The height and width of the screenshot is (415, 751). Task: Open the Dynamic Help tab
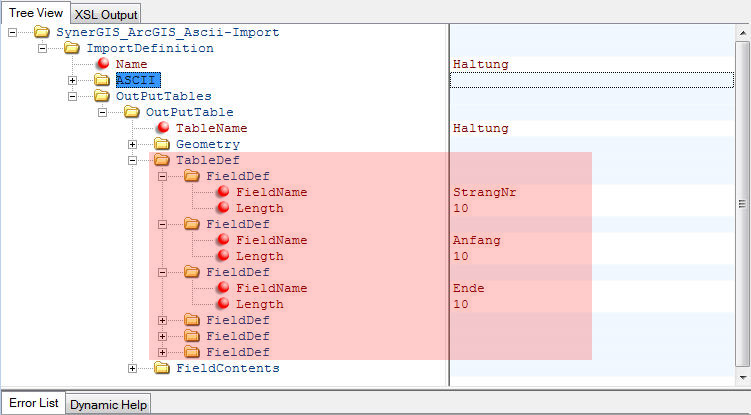point(109,404)
